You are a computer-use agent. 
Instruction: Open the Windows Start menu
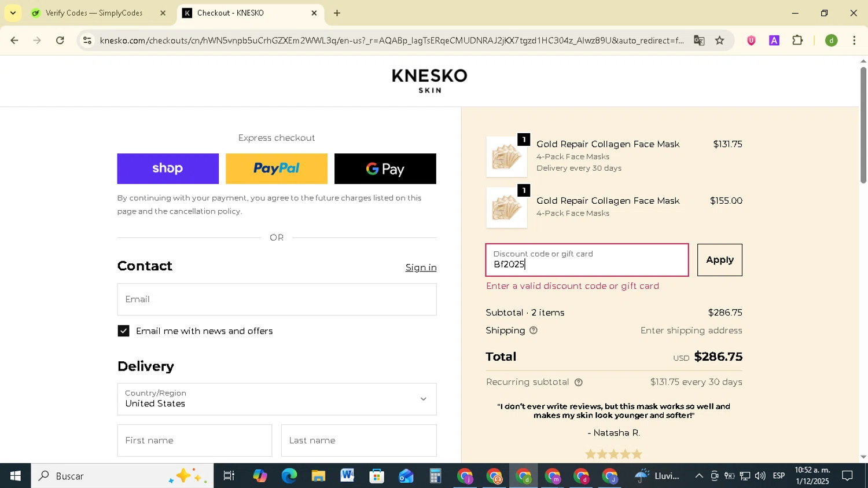[x=15, y=476]
